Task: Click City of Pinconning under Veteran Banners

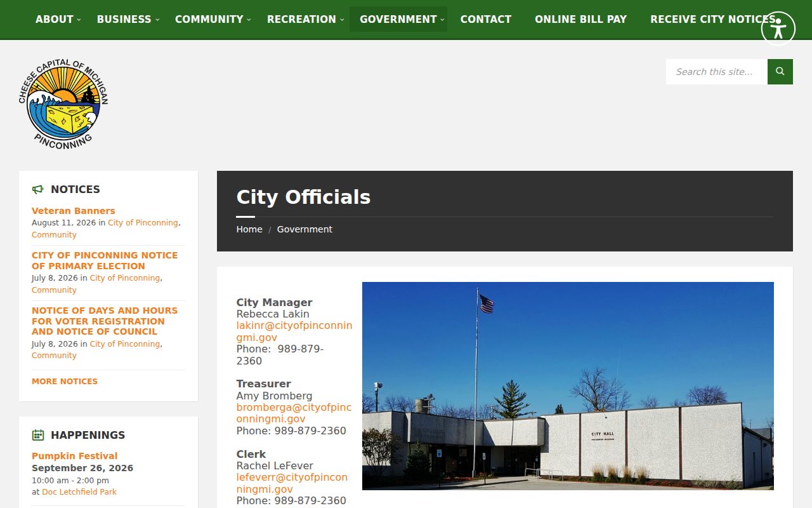Action: [143, 223]
